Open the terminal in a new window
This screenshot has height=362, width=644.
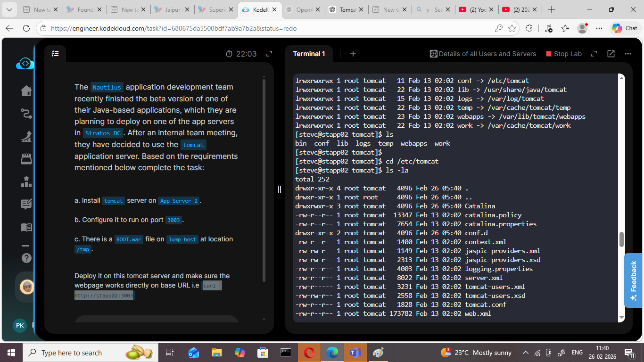(611, 54)
